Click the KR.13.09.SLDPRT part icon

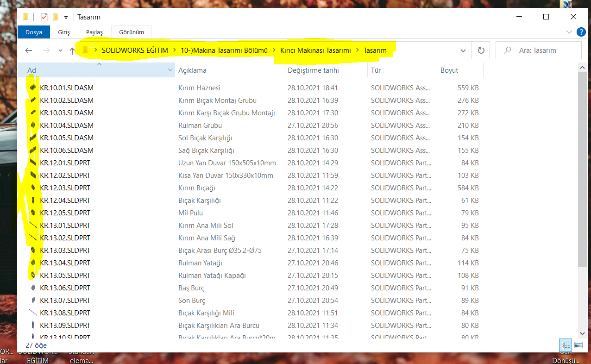(32, 325)
